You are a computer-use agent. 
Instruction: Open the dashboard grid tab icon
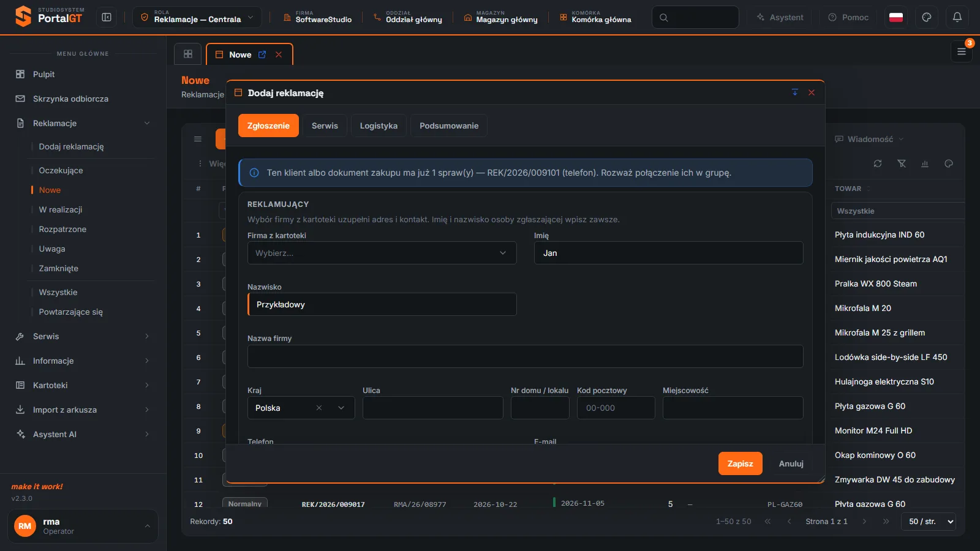pos(188,54)
